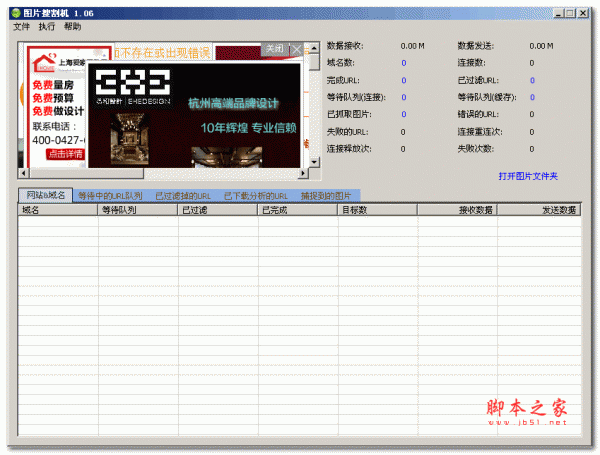This screenshot has width=600, height=455.
Task: Click the 已抓取图片 value
Action: (404, 114)
